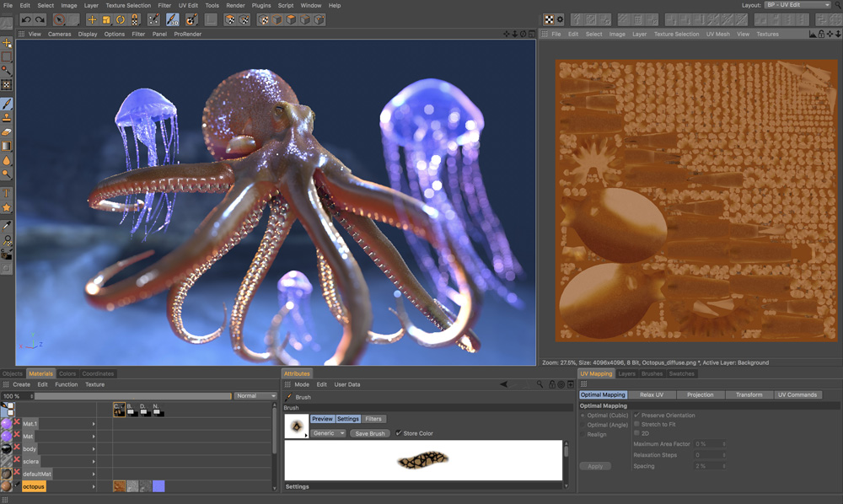Viewport: 843px width, 504px height.
Task: Switch to the Colors tab
Action: point(67,373)
